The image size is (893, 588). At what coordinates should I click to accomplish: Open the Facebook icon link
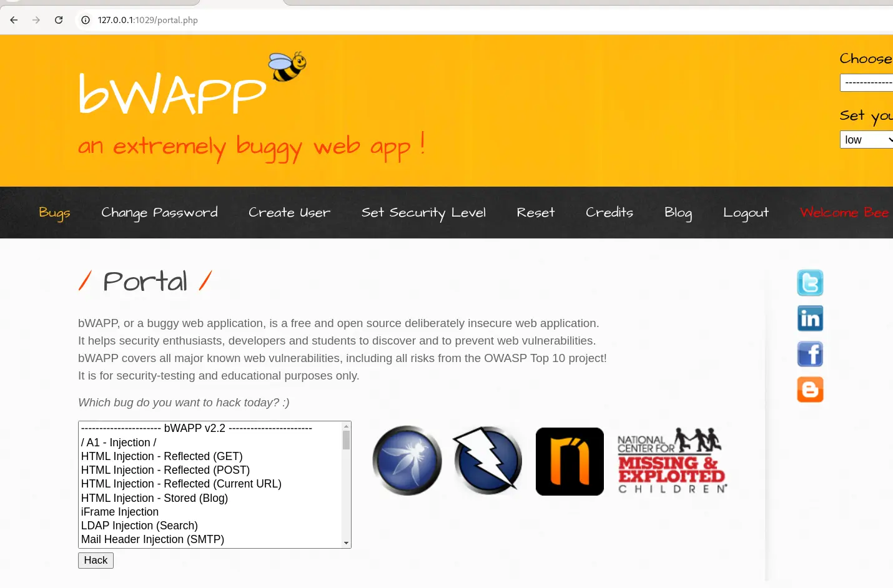click(x=810, y=354)
